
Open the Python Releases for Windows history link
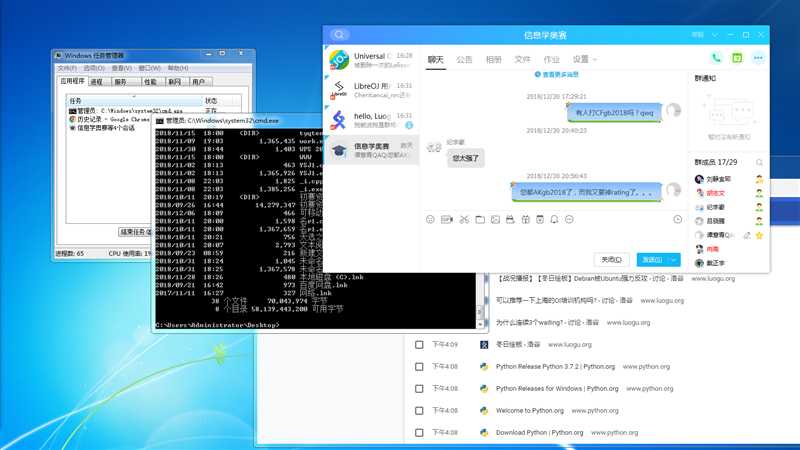click(x=557, y=389)
